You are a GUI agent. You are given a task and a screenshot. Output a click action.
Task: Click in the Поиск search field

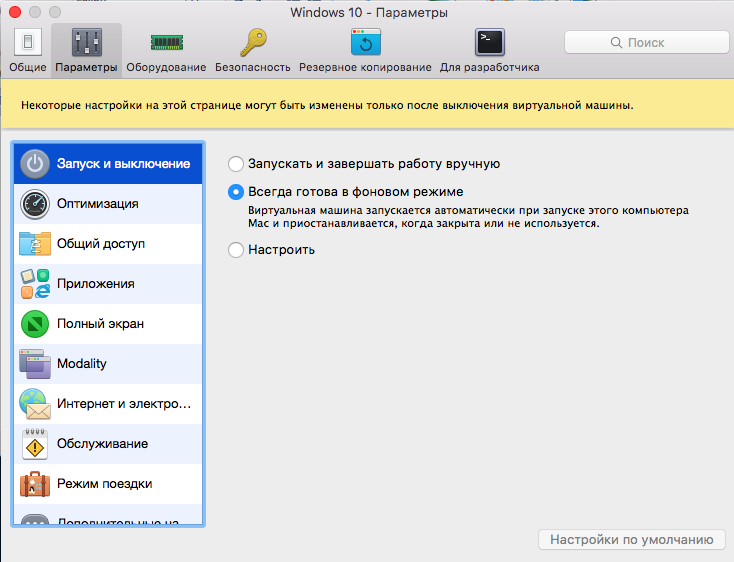point(646,43)
